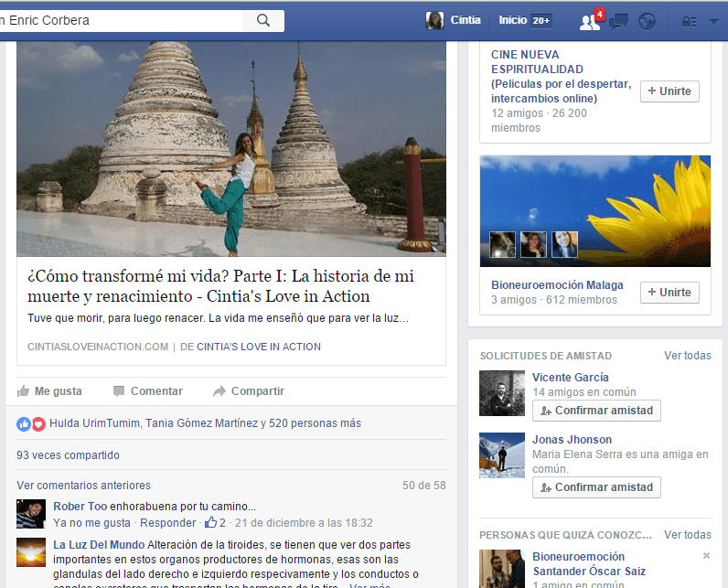Click the search magnifying glass button
Image resolution: width=728 pixels, height=588 pixels.
pos(263,20)
